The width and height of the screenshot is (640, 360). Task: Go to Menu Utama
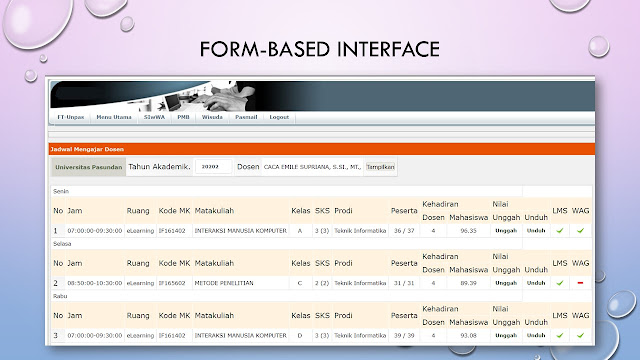114,117
